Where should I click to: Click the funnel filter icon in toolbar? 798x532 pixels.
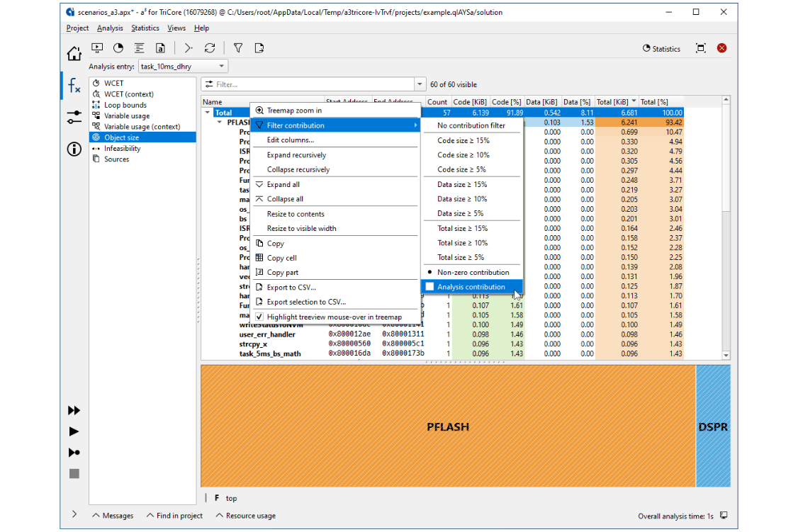[x=238, y=48]
